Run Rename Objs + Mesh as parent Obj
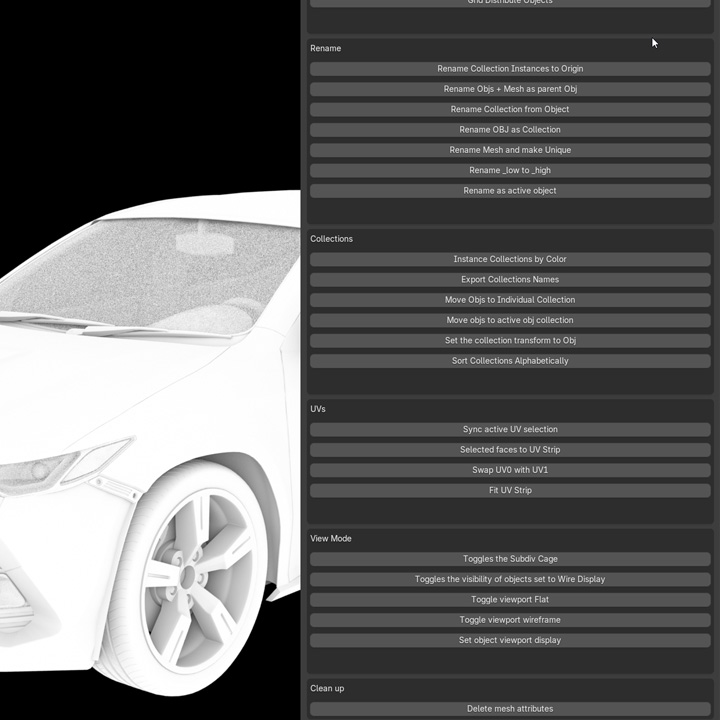The width and height of the screenshot is (720, 720). [x=510, y=89]
